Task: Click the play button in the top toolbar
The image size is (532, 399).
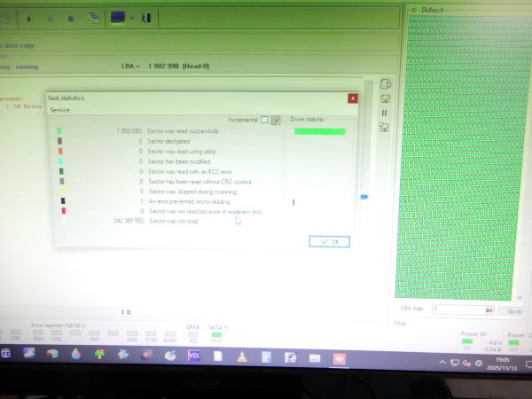Action: [29, 18]
